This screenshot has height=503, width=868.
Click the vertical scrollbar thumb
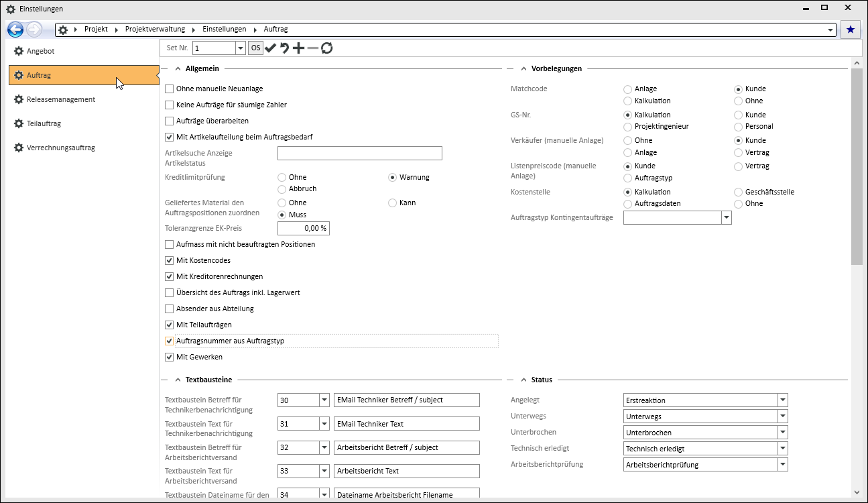(857, 168)
